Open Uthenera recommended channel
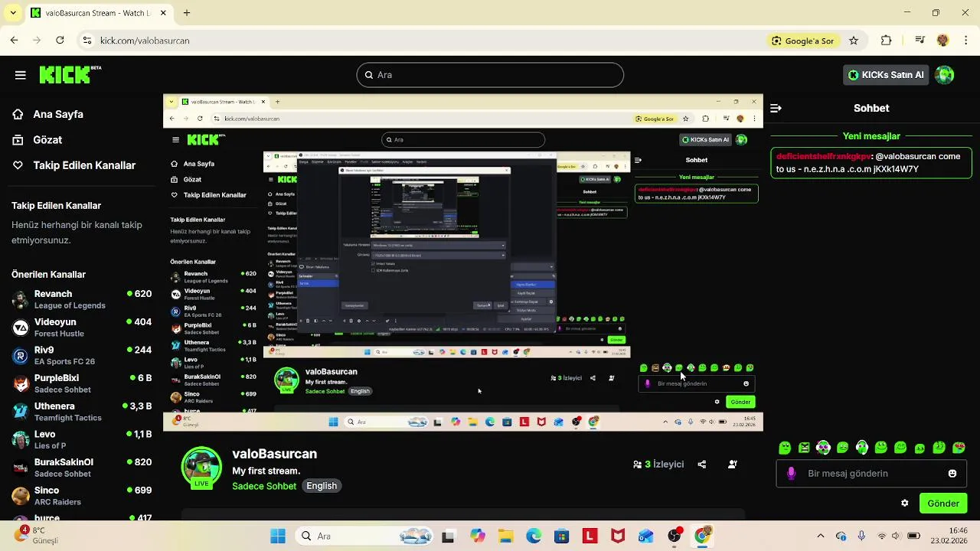 [x=81, y=412]
